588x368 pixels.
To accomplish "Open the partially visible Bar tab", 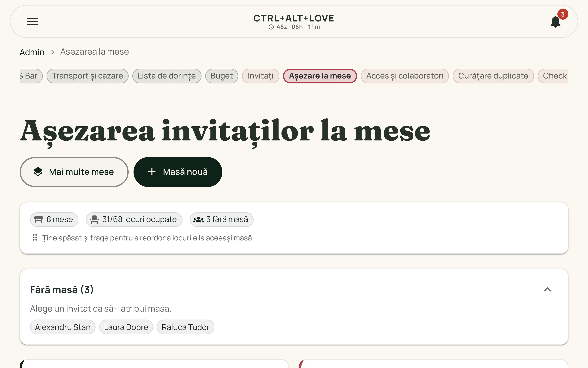I will [x=31, y=76].
